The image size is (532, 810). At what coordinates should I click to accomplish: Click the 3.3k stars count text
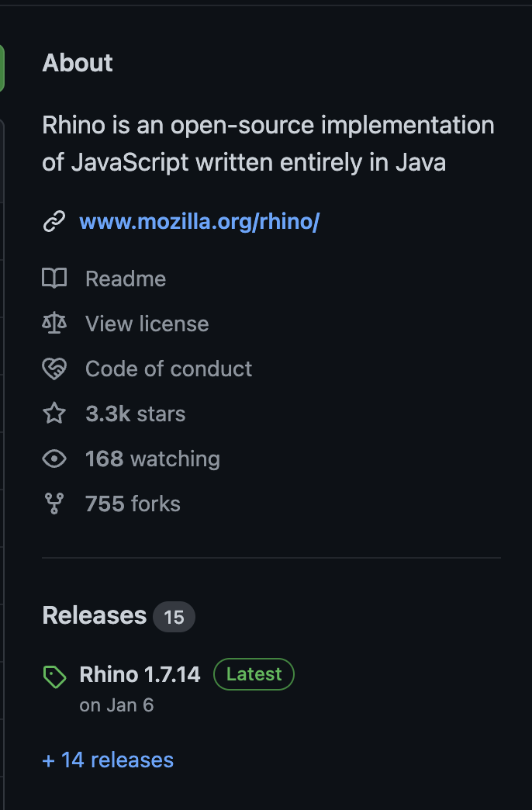point(135,414)
